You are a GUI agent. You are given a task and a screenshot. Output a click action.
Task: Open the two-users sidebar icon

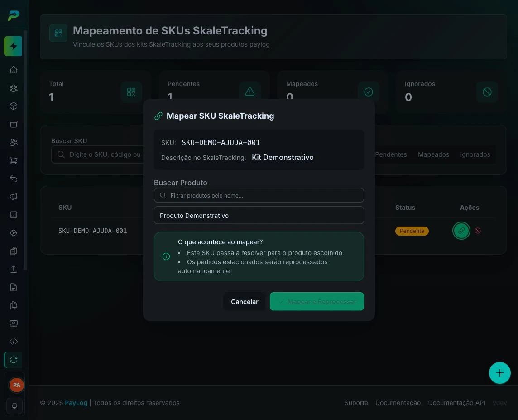coord(14,142)
